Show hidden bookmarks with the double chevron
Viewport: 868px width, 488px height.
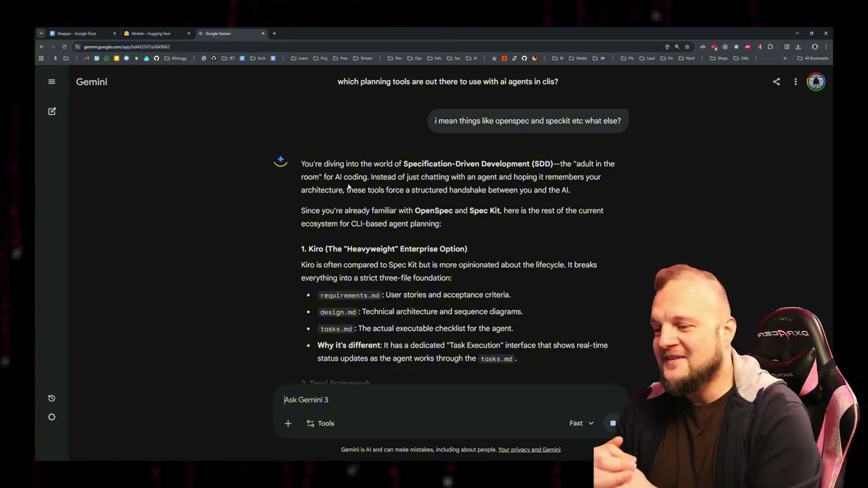click(x=785, y=58)
